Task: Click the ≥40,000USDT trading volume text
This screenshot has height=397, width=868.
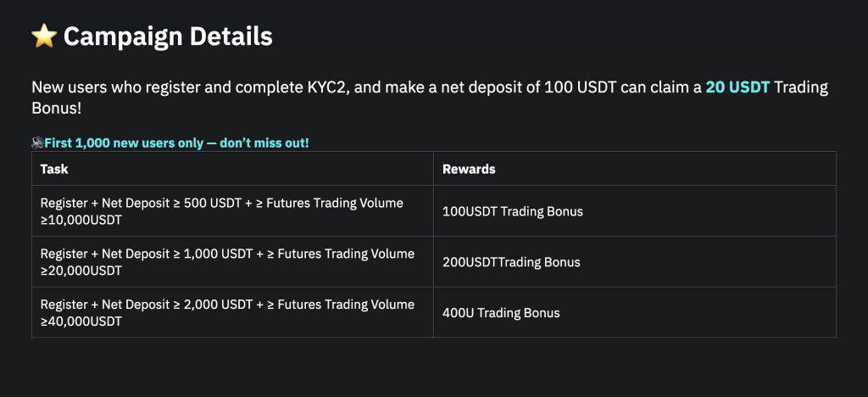Action: pos(81,322)
